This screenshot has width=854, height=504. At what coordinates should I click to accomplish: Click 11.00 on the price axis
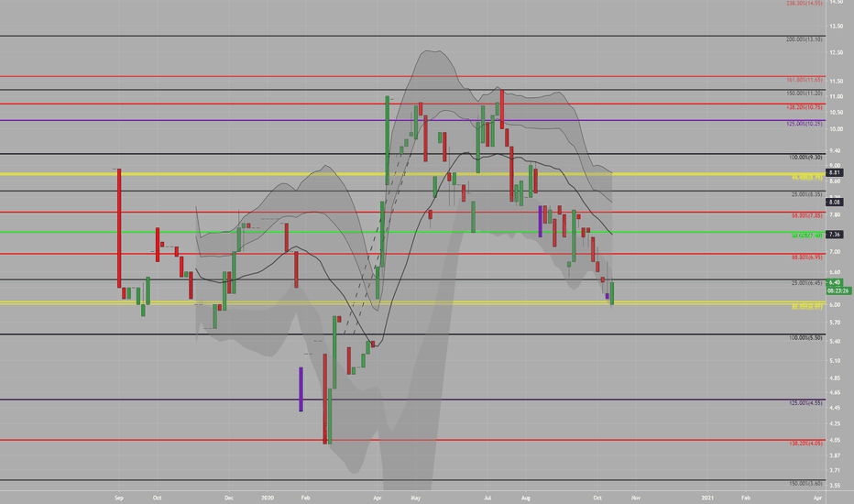(x=836, y=96)
